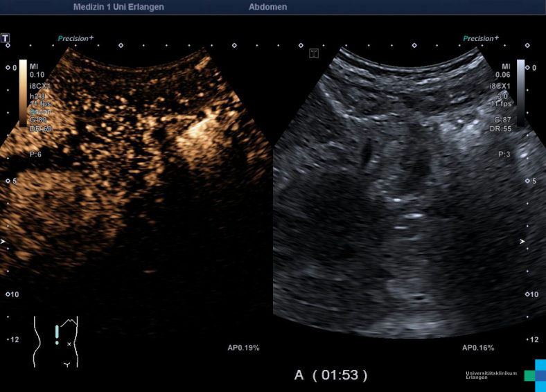Click the 5 cm depth marker on right scale
The width and height of the screenshot is (546, 392).
tap(532, 181)
